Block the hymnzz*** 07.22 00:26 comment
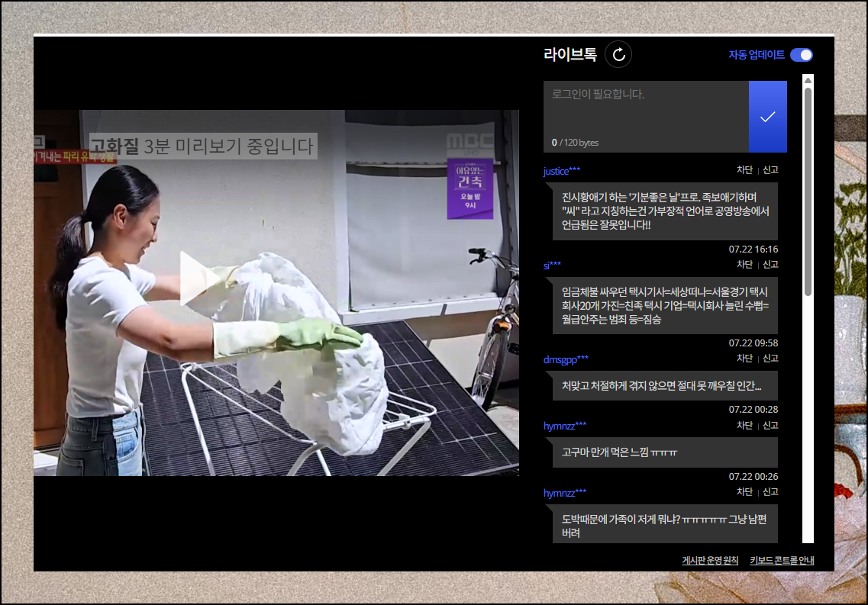 [x=744, y=425]
